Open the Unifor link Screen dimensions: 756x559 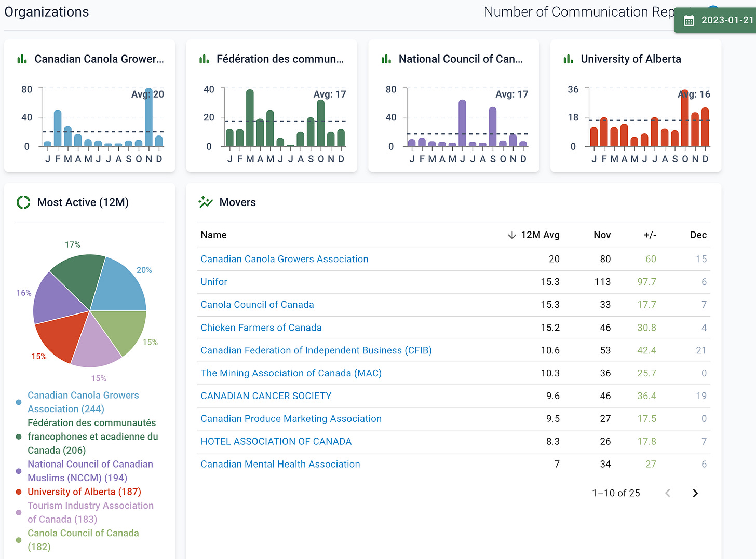[x=214, y=282]
